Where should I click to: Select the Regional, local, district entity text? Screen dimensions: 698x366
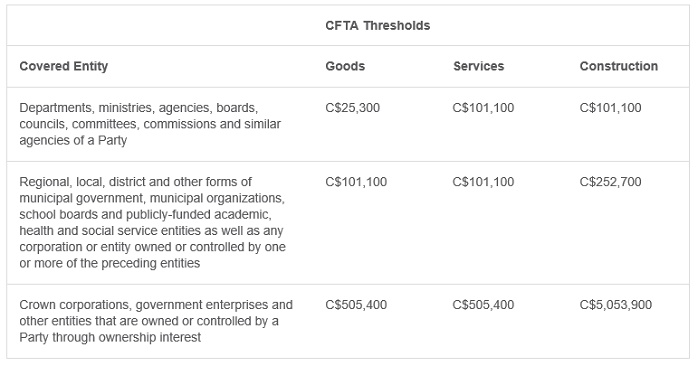click(x=152, y=223)
